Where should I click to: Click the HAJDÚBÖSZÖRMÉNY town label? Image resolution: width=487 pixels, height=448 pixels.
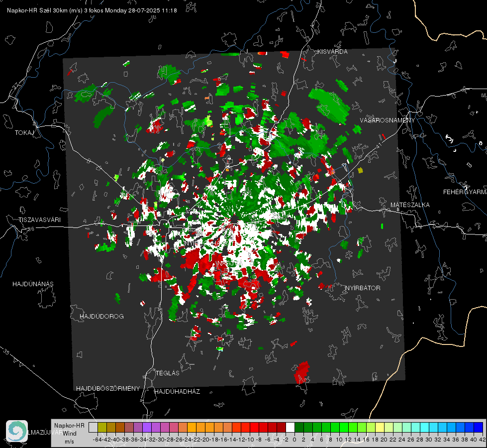108,389
